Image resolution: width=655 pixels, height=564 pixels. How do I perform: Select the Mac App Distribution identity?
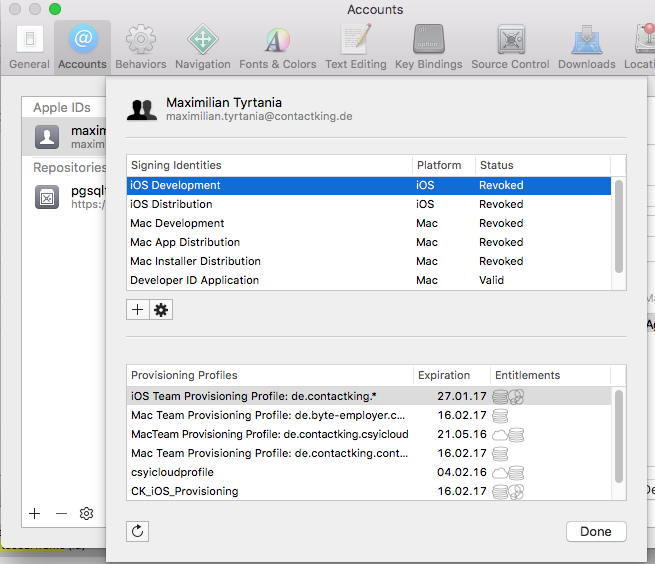pos(369,242)
